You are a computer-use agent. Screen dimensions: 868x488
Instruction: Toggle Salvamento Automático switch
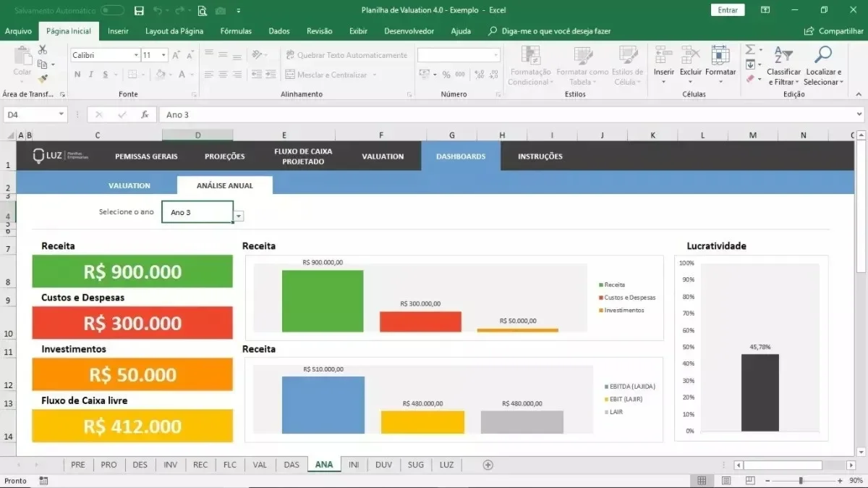tap(112, 10)
